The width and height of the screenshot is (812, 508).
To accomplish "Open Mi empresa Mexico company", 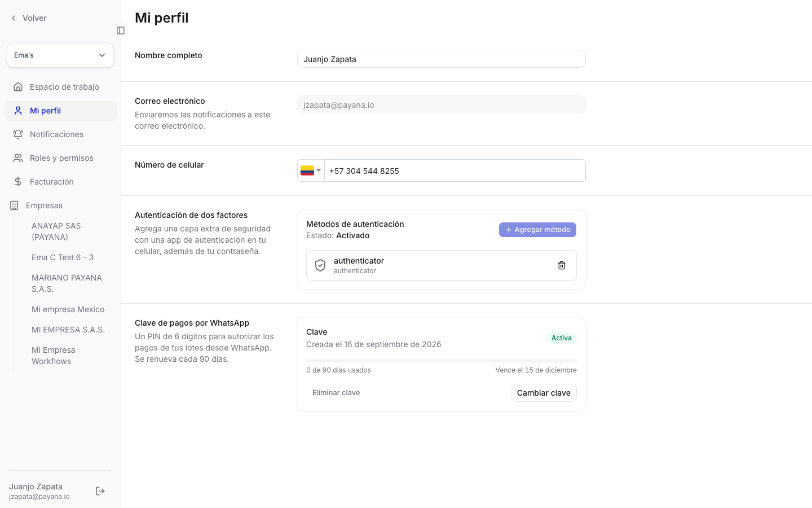I will [x=68, y=309].
